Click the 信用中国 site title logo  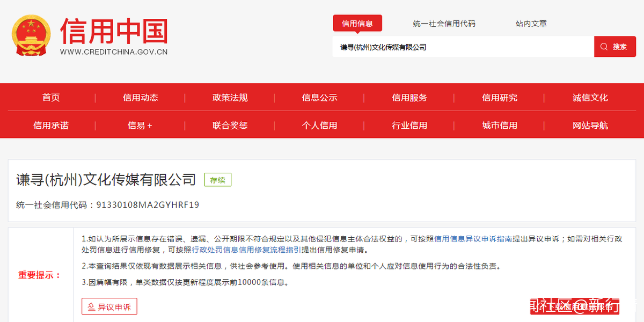point(114,31)
